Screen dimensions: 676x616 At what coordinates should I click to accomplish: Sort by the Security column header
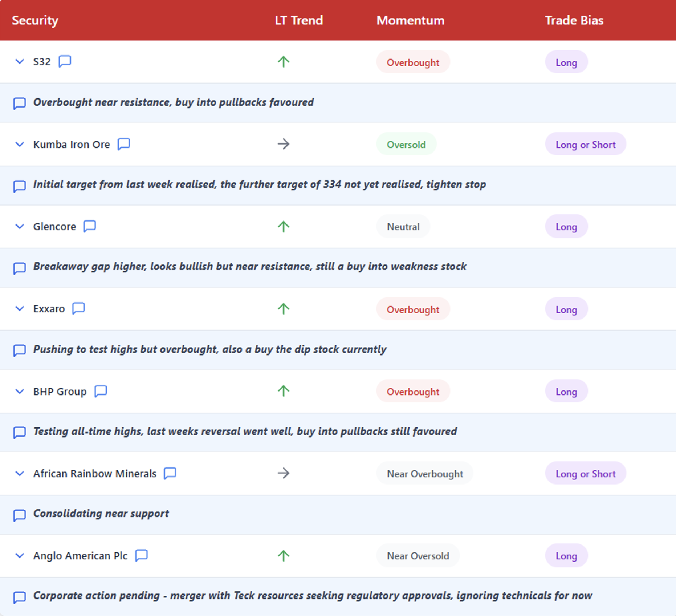(35, 20)
